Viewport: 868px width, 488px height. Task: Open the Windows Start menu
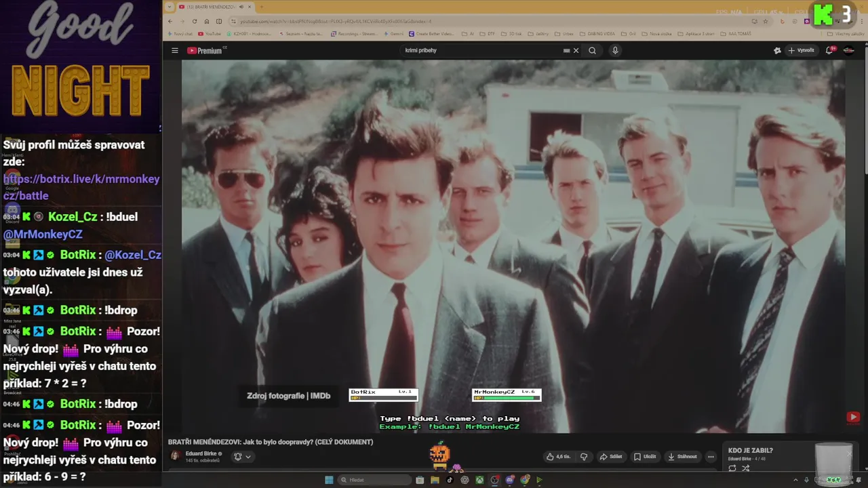(x=329, y=480)
